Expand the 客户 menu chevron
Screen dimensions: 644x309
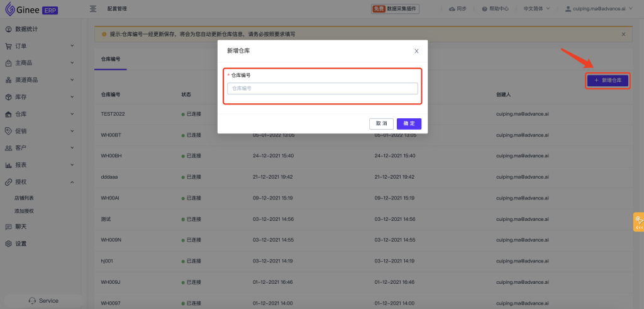72,147
